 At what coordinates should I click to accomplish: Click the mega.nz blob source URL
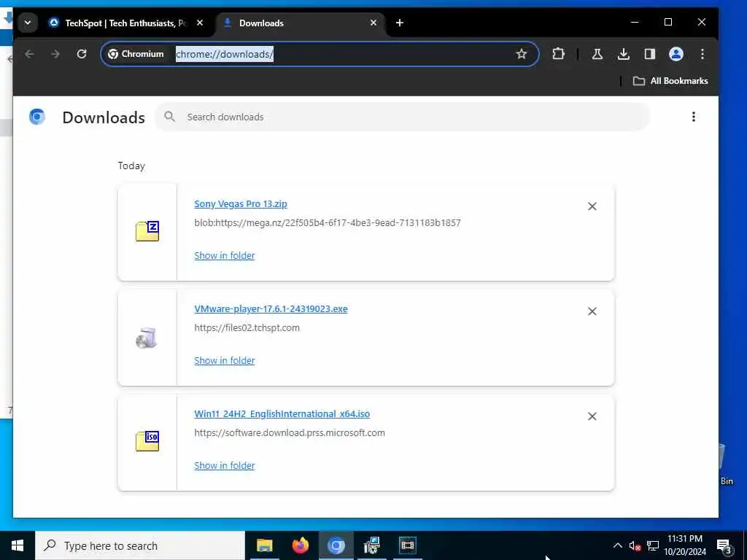328,223
